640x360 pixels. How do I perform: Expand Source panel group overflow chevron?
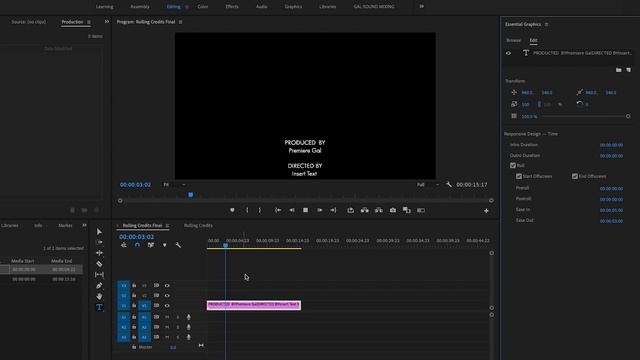(107, 22)
